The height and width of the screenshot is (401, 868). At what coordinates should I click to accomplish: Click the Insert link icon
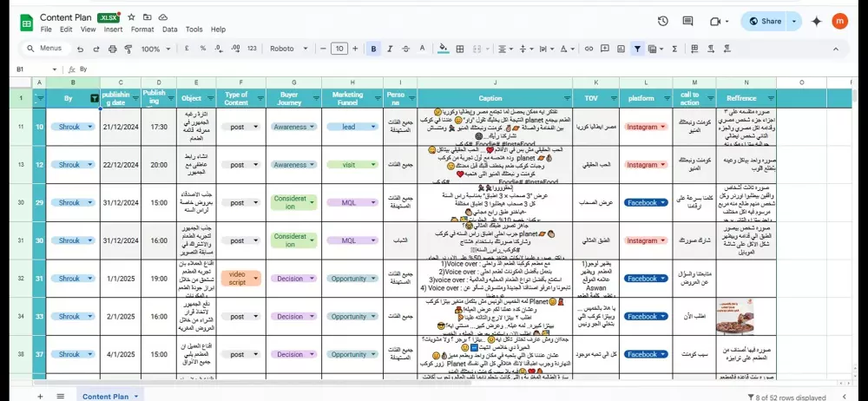(x=589, y=49)
